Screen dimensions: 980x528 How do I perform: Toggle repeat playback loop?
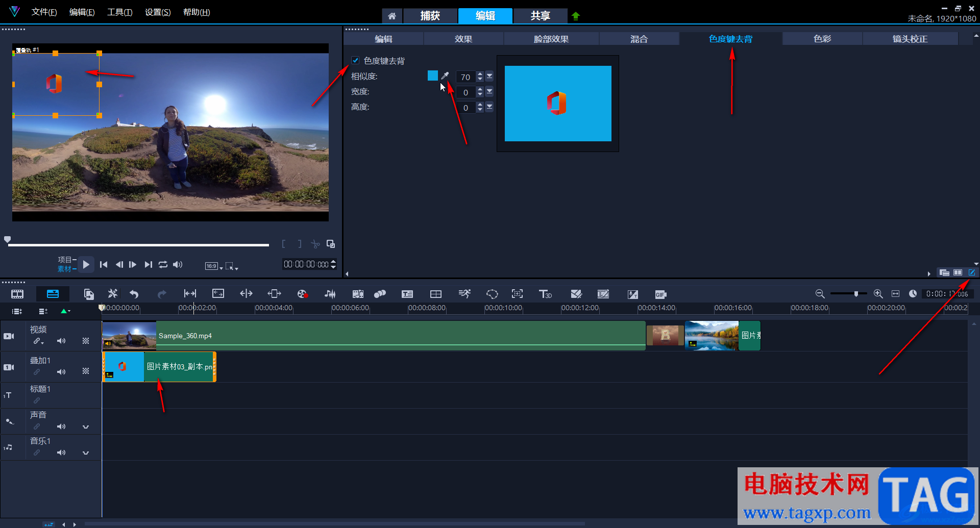(163, 264)
